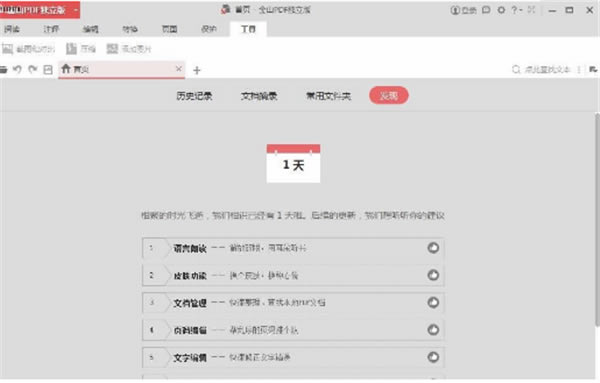Click the extract images tool icon
600x383 pixels.
112,49
